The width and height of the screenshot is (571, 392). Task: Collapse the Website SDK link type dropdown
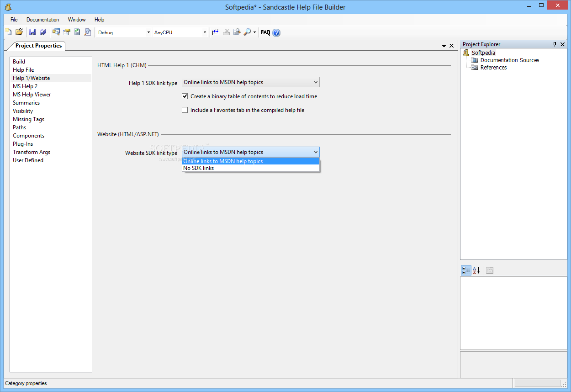click(251, 152)
